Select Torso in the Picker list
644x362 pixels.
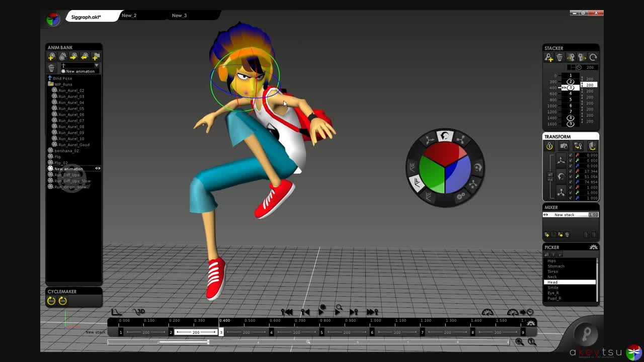(x=552, y=271)
